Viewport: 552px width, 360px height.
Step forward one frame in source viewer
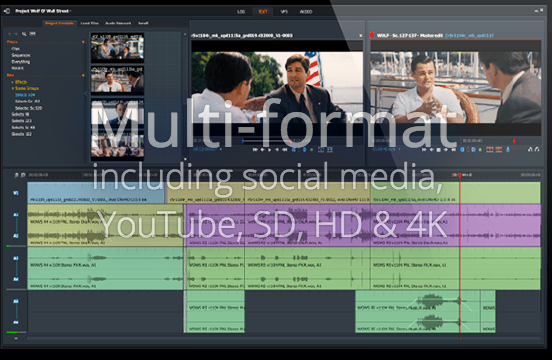(277, 150)
